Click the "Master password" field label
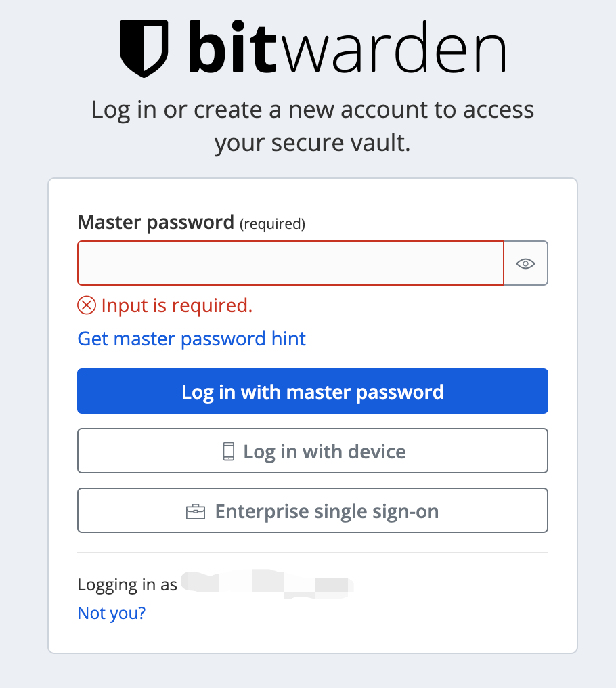 pos(154,222)
